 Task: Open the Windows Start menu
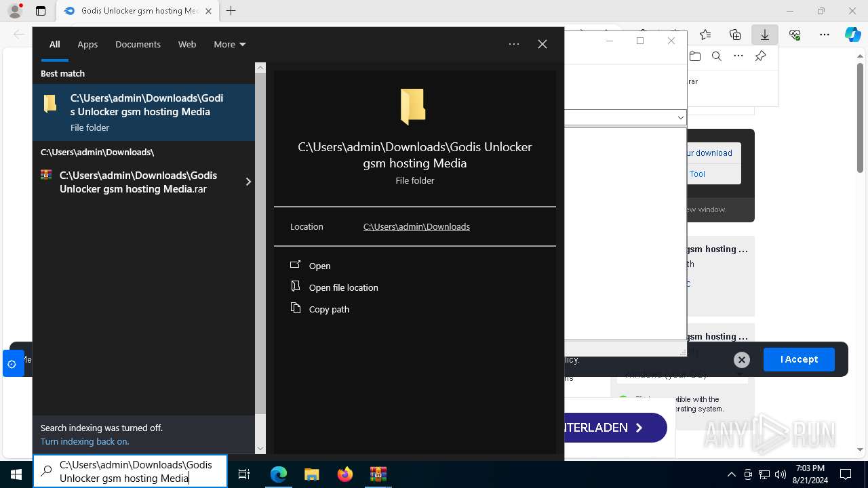pos(16,474)
